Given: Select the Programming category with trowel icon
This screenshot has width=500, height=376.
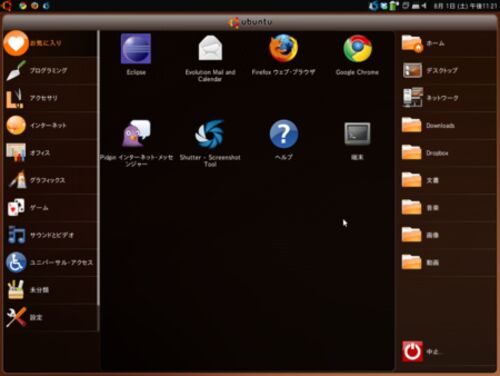Looking at the screenshot, I should click(x=50, y=70).
